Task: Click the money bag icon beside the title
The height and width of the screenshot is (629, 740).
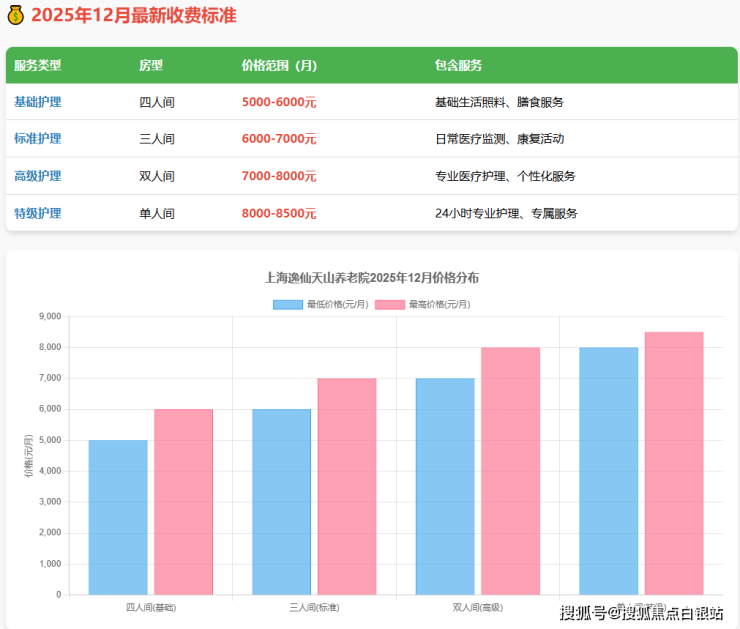Action: click(16, 16)
